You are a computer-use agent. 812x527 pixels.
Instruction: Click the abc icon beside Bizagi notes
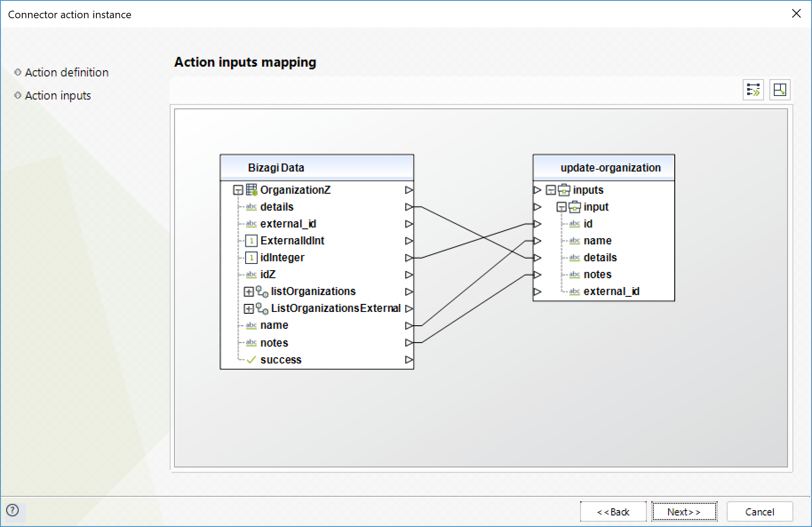point(251,343)
